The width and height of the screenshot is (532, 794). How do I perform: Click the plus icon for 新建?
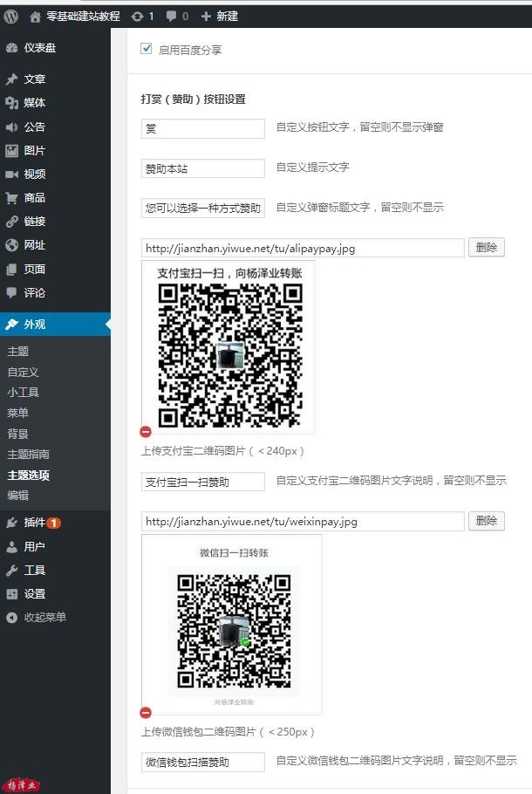[206, 17]
